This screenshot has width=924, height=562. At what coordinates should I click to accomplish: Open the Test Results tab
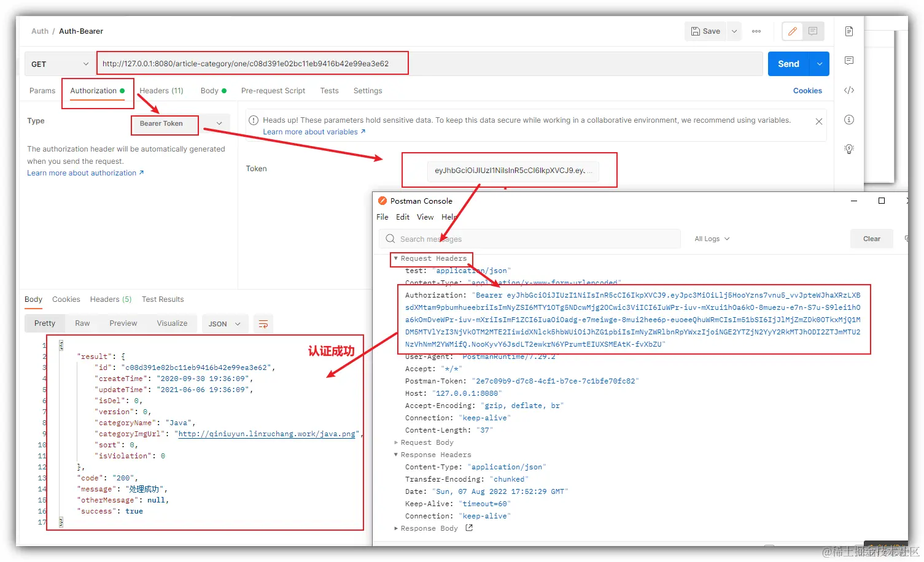pyautogui.click(x=163, y=299)
